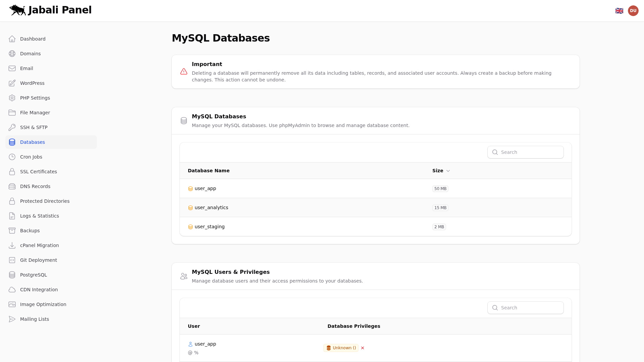Click the MySQL Users & Privileges people icon
This screenshot has width=644, height=362.
pyautogui.click(x=184, y=276)
